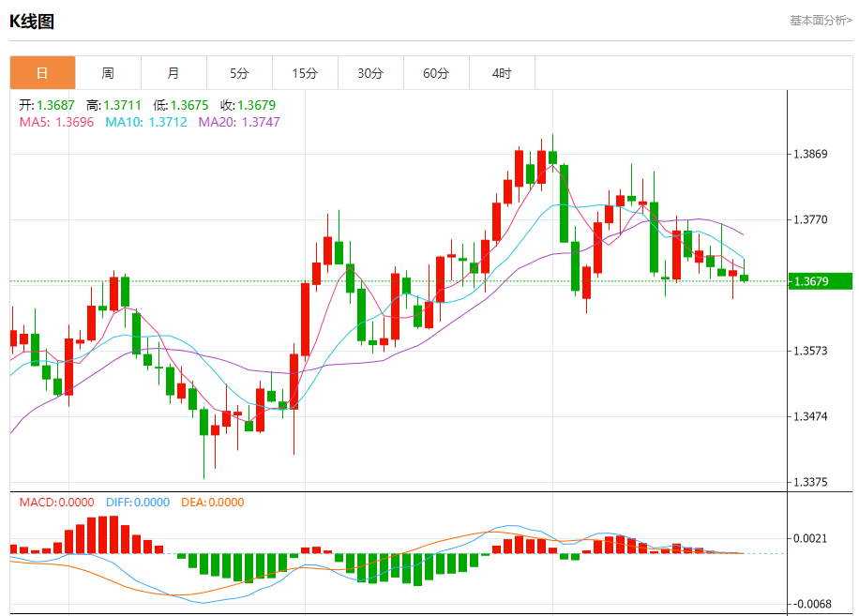Click the K线图 heading
Image resolution: width=859 pixels, height=616 pixels.
coord(32,22)
